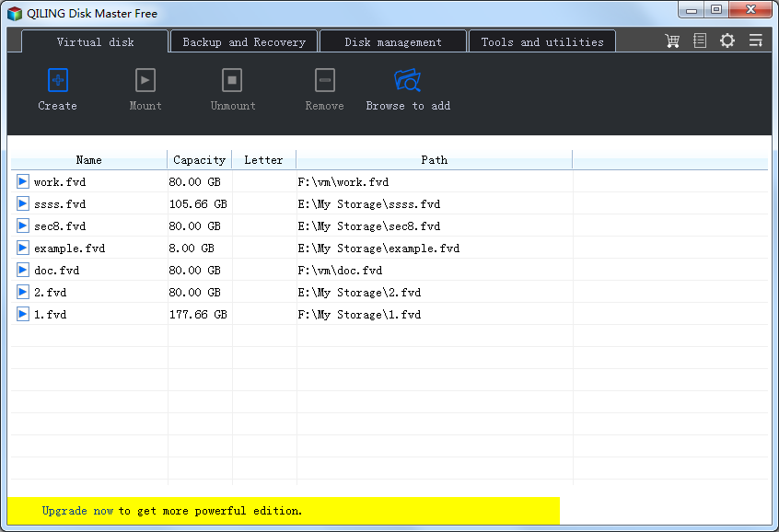Open the hamburger menu icon

pos(756,40)
